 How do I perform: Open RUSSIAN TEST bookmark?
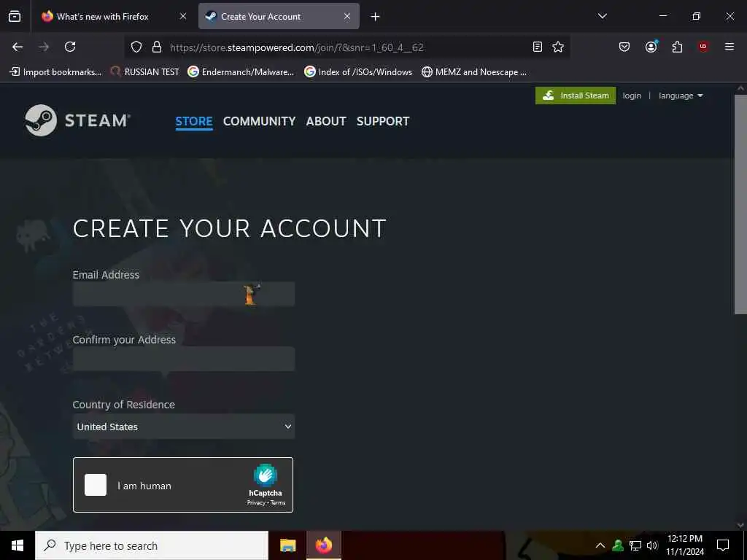tap(145, 72)
